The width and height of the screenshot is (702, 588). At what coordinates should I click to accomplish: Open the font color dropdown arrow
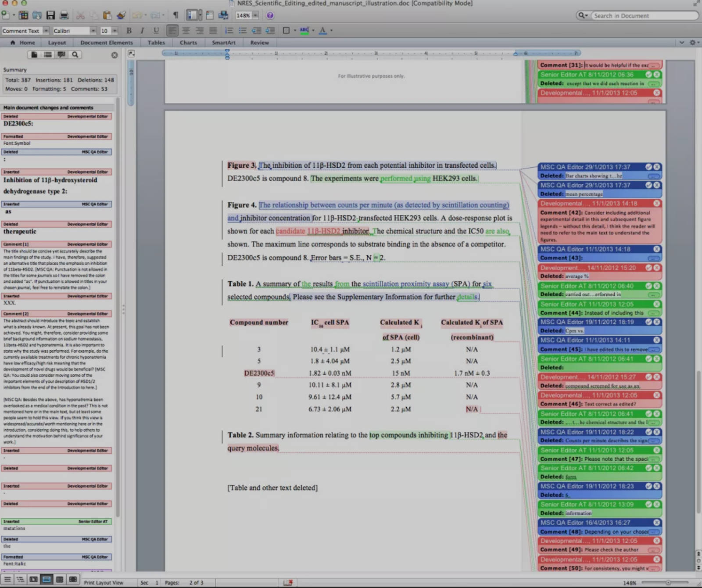(x=331, y=30)
